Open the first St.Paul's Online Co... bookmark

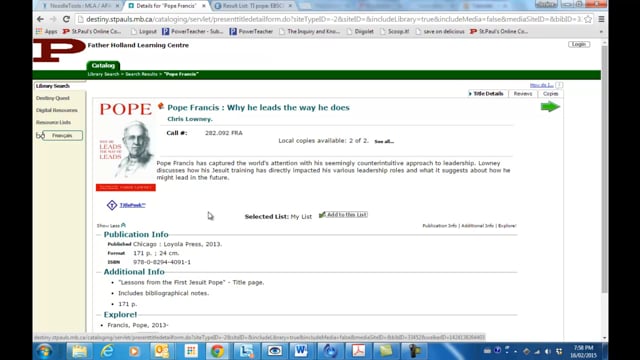pos(92,31)
